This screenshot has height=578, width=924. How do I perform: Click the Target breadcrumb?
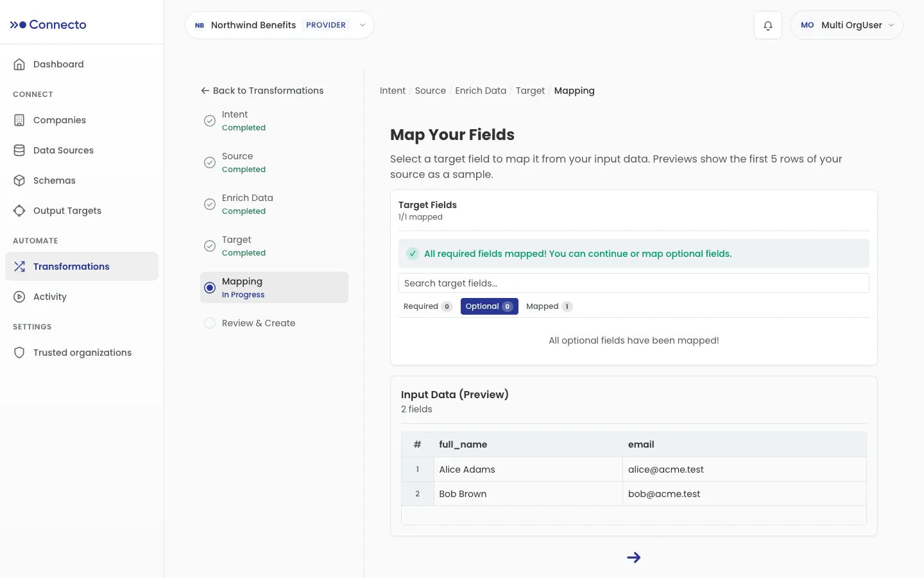530,91
